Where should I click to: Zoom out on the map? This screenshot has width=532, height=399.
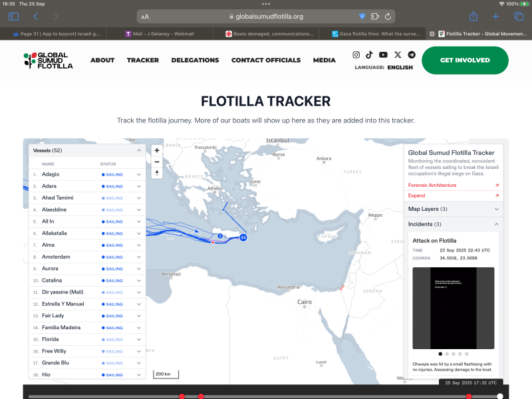(157, 162)
